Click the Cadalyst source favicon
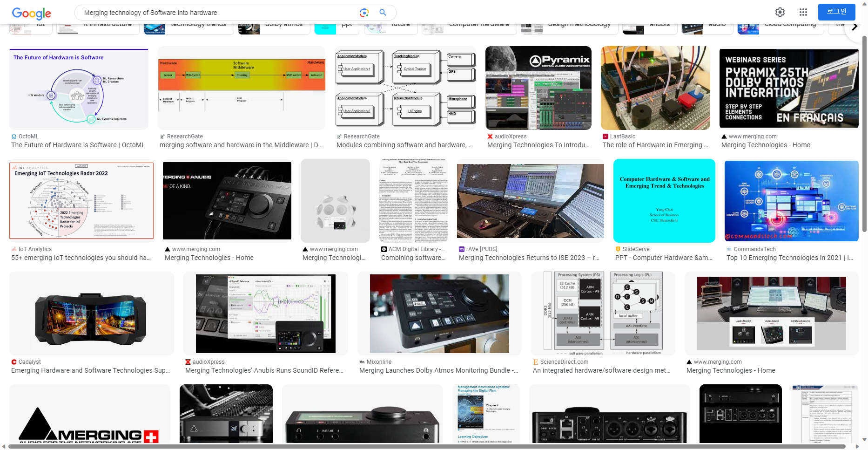 [14, 362]
